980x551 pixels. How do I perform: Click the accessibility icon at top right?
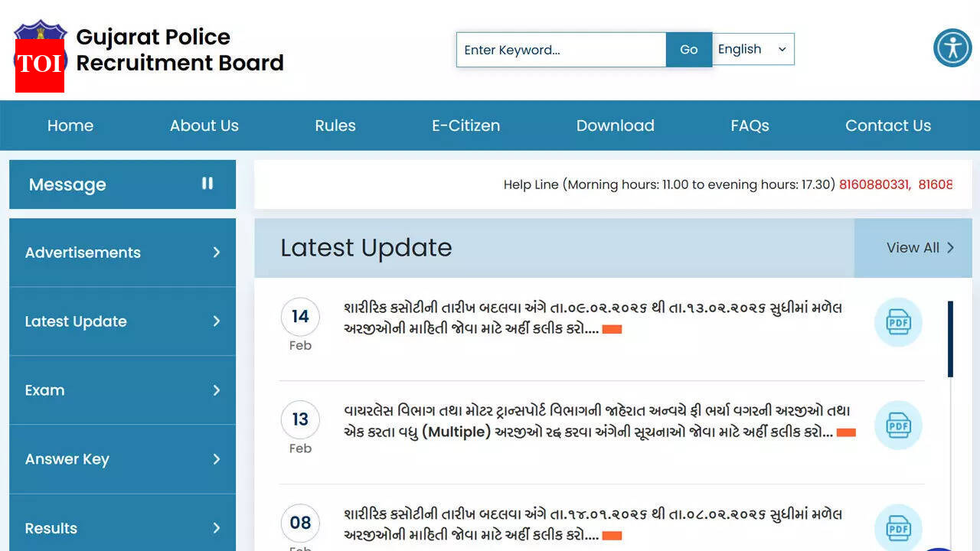coord(952,47)
